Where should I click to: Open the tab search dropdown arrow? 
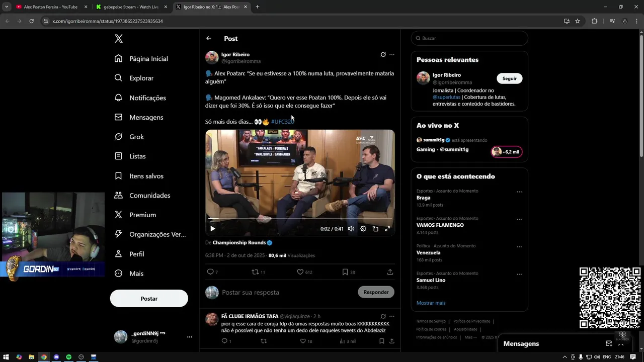tap(7, 7)
